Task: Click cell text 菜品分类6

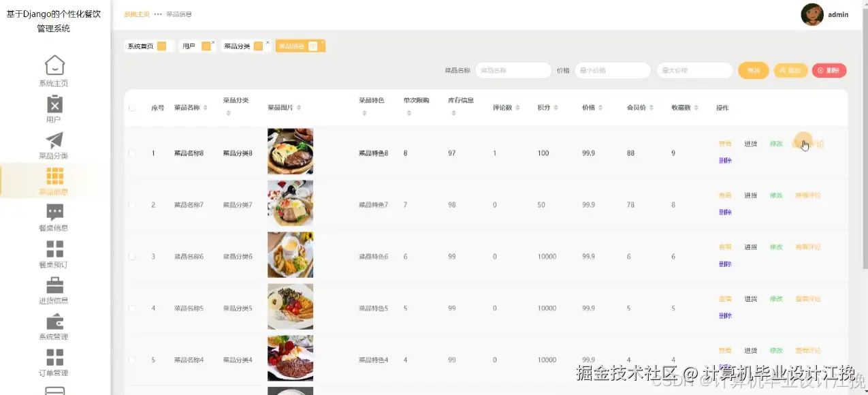Action: (238, 257)
